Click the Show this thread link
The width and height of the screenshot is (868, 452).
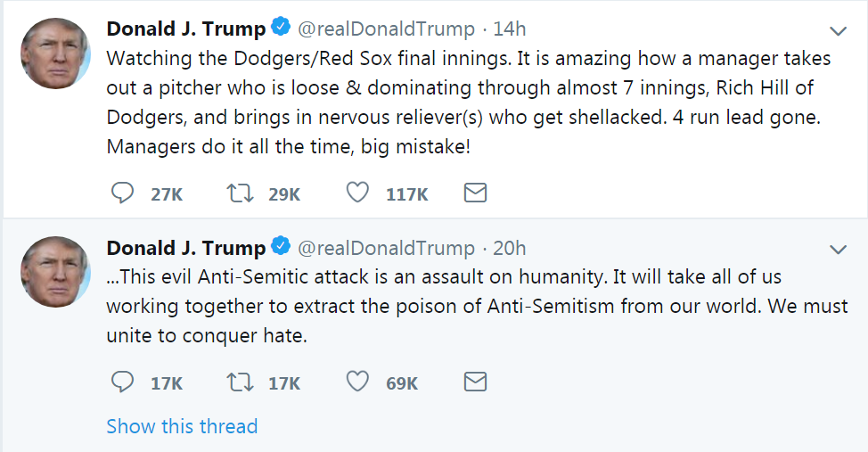pyautogui.click(x=182, y=426)
